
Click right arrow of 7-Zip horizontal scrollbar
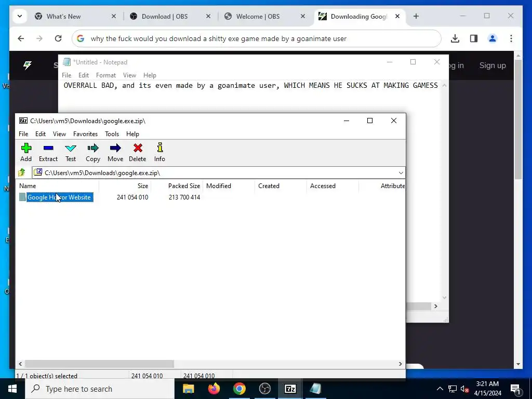coord(401,364)
